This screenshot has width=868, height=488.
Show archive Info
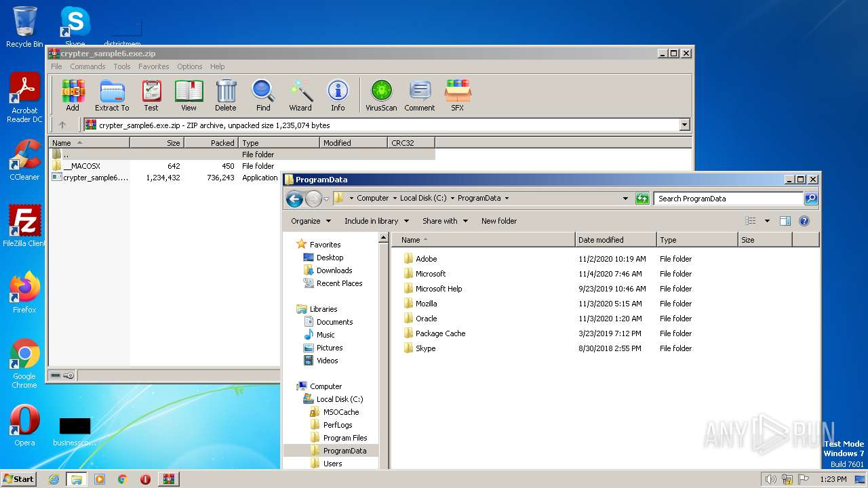pos(338,96)
